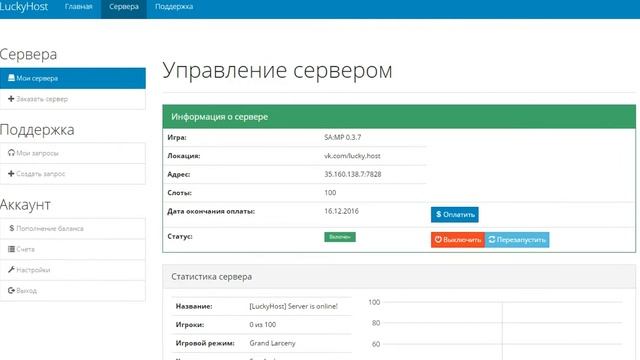Click the list icon beside Счета

11,249
